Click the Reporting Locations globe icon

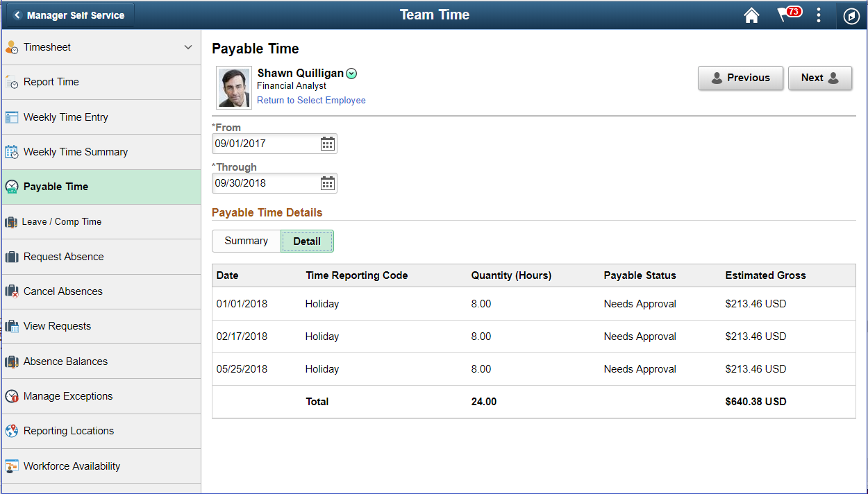click(12, 431)
